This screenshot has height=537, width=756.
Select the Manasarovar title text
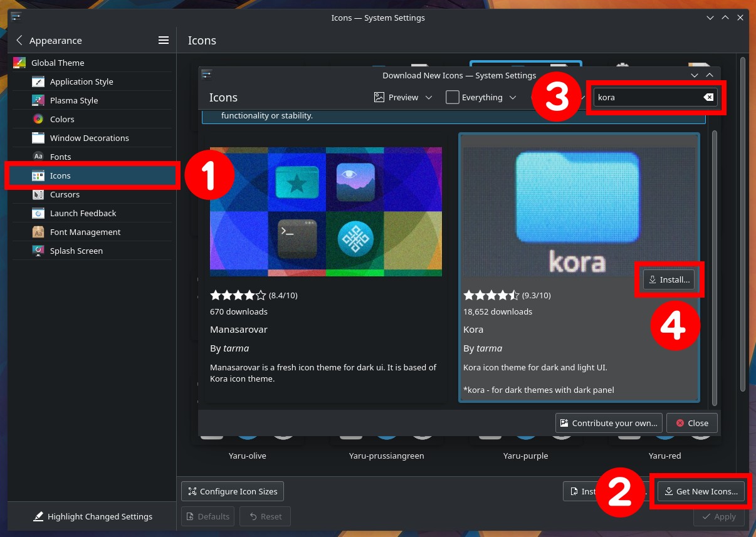pos(239,329)
